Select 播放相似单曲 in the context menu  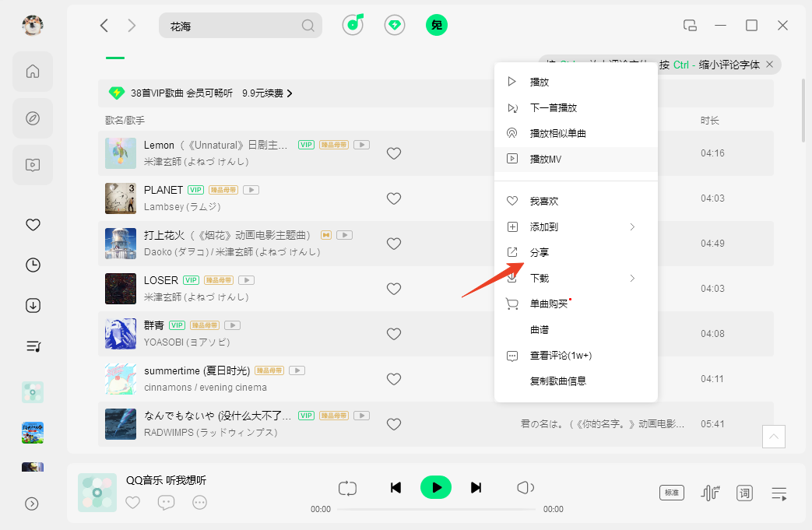[576, 134]
